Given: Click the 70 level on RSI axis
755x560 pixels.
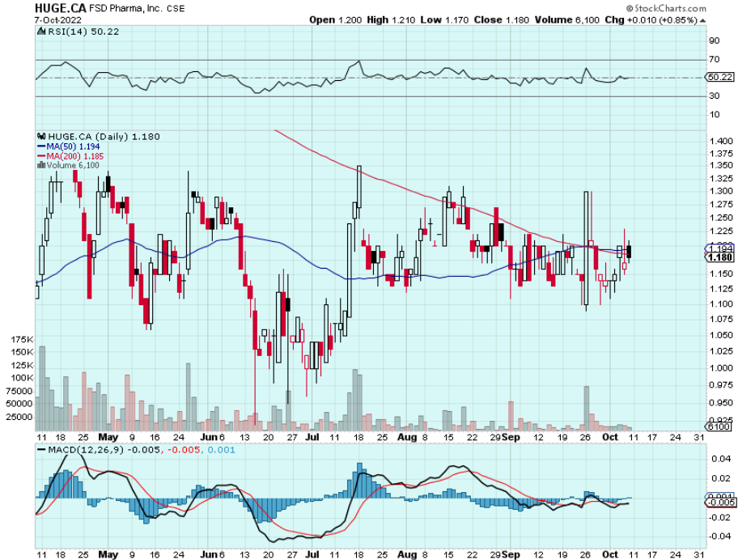Looking at the screenshot, I should pos(714,59).
